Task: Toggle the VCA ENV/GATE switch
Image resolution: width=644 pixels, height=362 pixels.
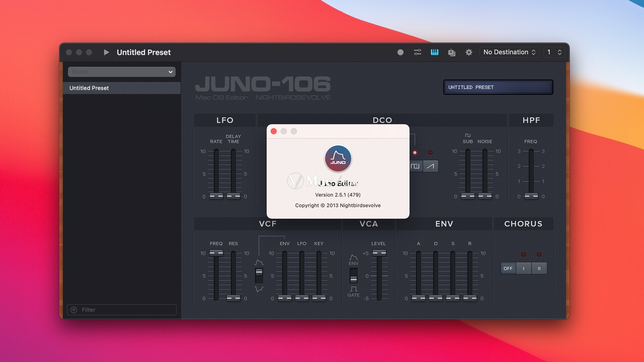Action: coord(354,276)
